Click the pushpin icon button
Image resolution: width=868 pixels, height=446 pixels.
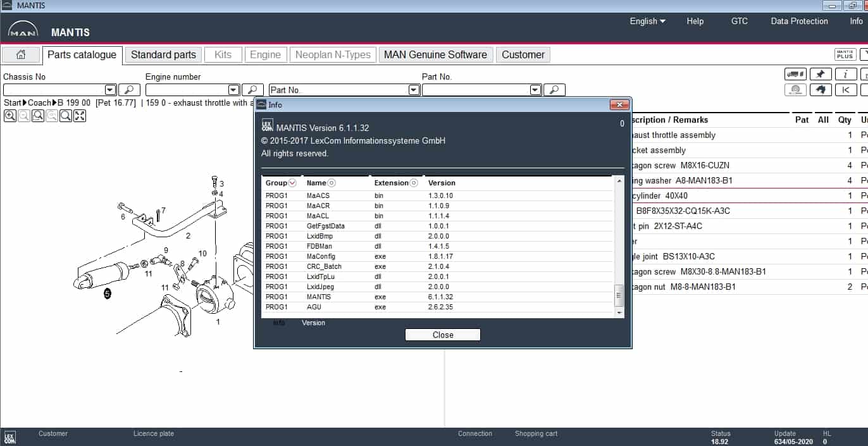(821, 74)
